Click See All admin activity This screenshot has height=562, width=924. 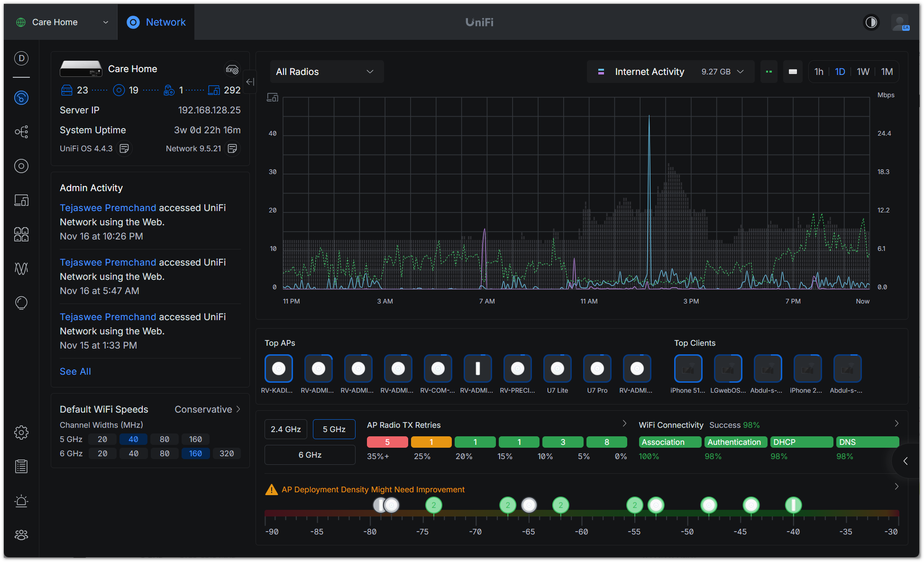[x=75, y=371]
